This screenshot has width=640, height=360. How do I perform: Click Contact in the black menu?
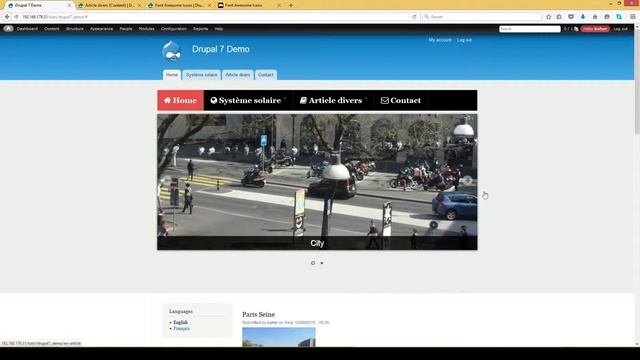[x=401, y=100]
